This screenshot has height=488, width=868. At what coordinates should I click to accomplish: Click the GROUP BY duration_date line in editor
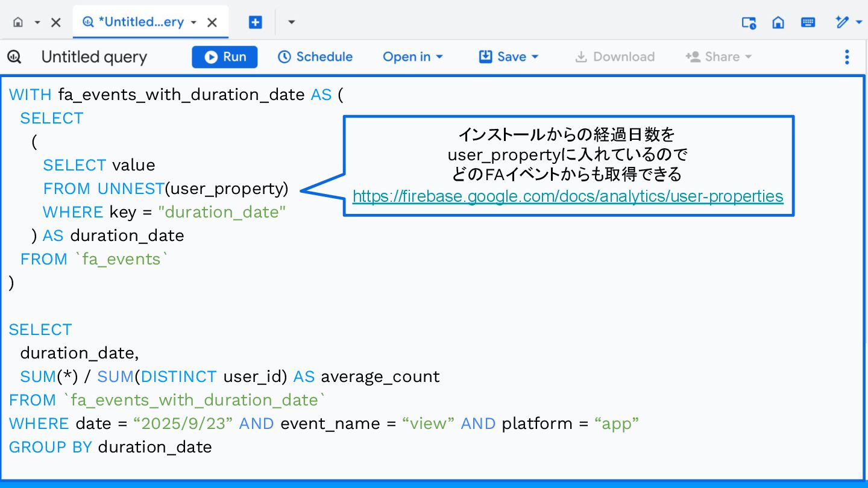(110, 447)
